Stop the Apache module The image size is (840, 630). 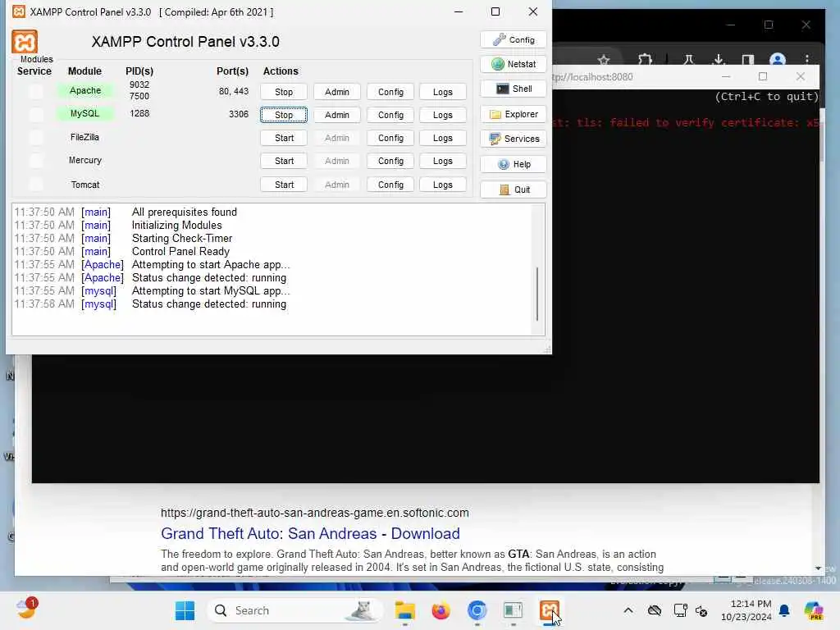284,92
